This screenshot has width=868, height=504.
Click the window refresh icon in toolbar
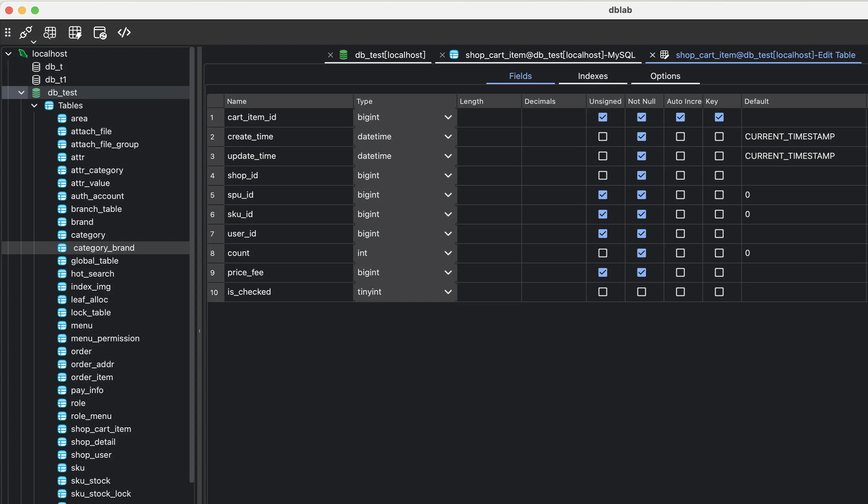point(100,32)
